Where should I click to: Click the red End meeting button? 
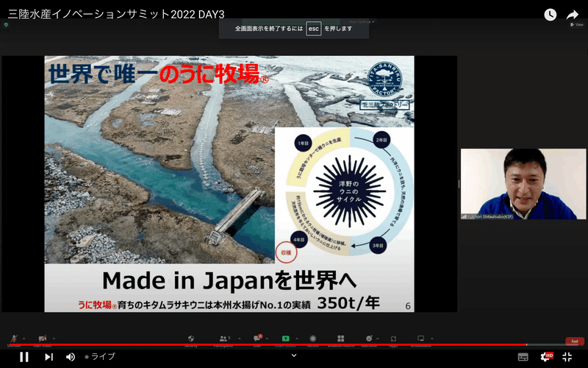point(575,341)
